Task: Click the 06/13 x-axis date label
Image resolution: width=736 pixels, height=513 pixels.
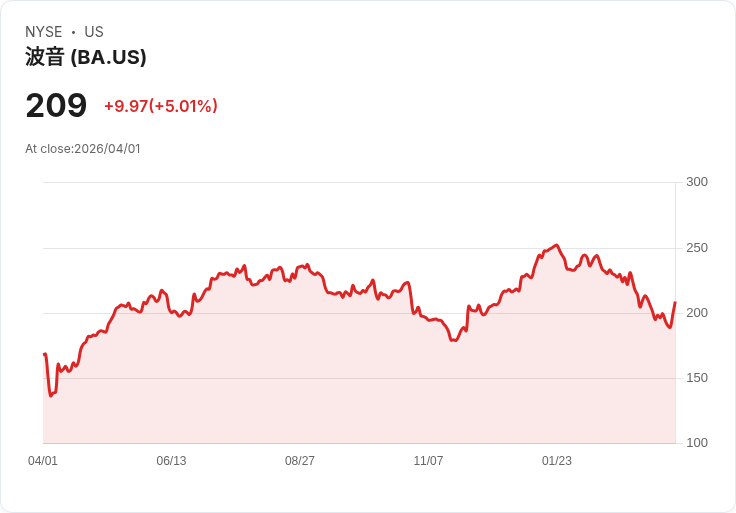Action: [x=171, y=461]
